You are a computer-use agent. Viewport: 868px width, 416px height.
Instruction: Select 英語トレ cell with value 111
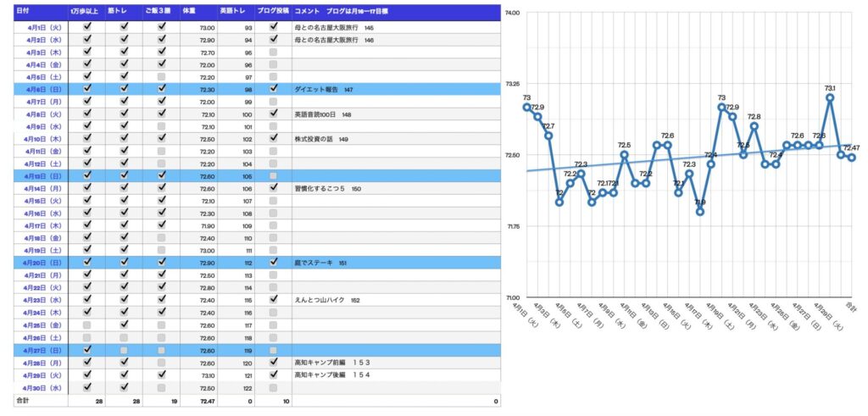[236, 251]
